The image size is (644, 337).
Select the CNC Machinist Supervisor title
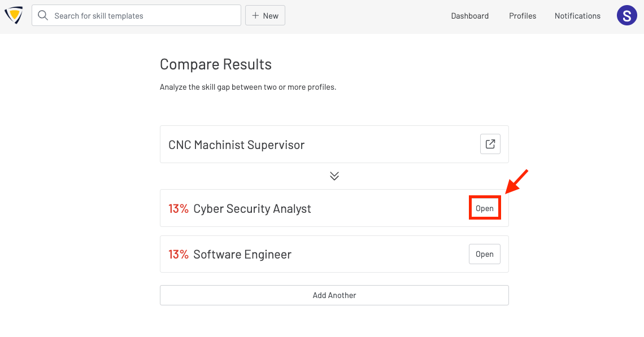(x=236, y=145)
